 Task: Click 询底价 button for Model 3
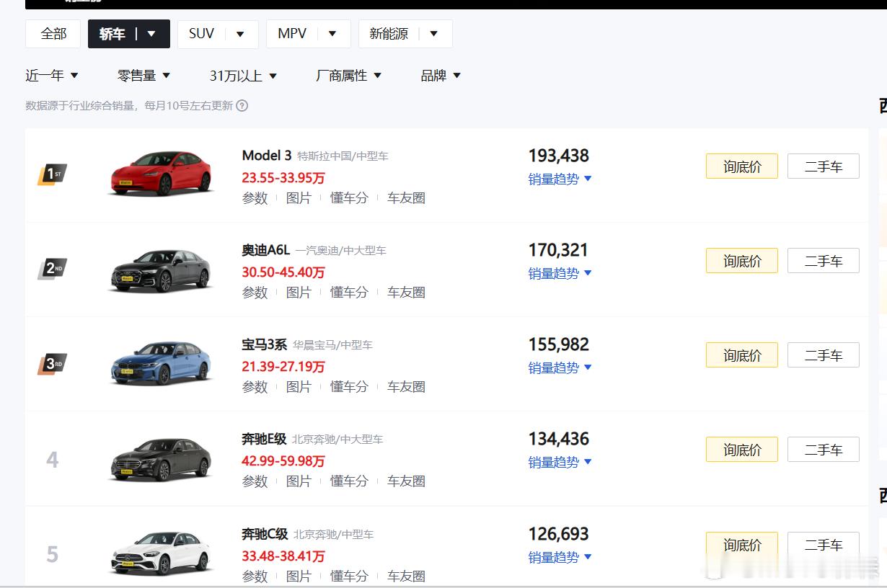[x=742, y=166]
